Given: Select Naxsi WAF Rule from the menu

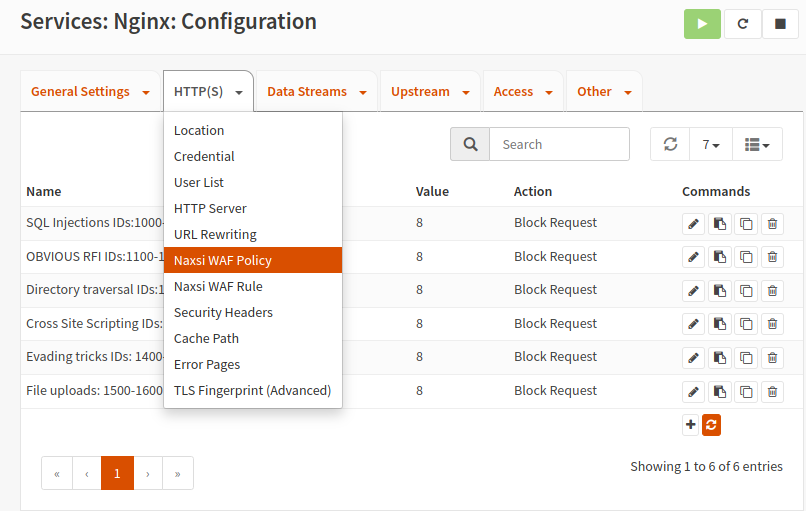Looking at the screenshot, I should [218, 286].
